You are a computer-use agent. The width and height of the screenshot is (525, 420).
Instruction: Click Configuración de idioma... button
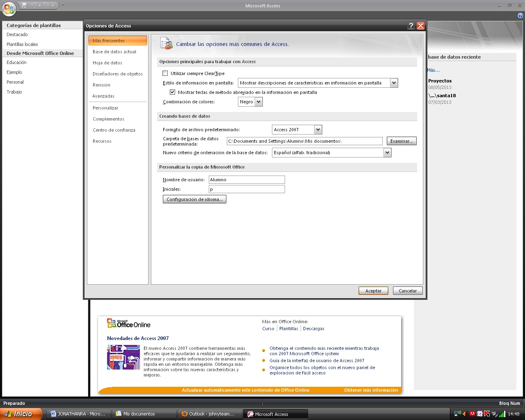(x=194, y=199)
